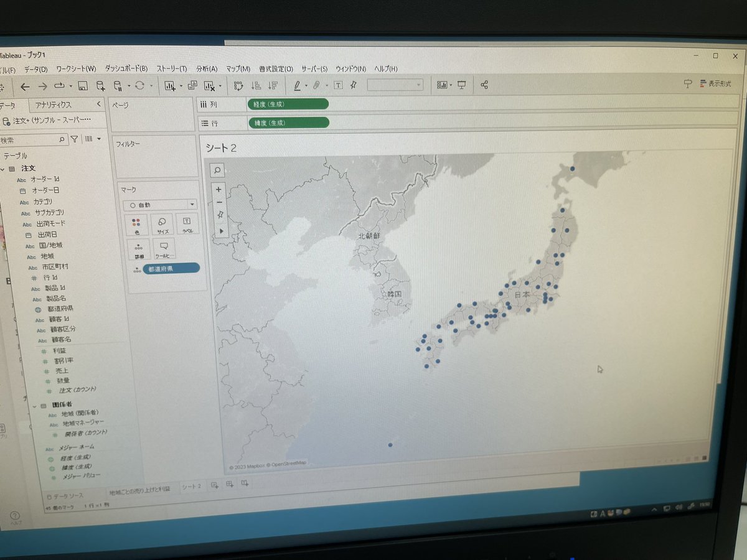Select the 利益 measure field
The image size is (747, 560).
pyautogui.click(x=60, y=352)
